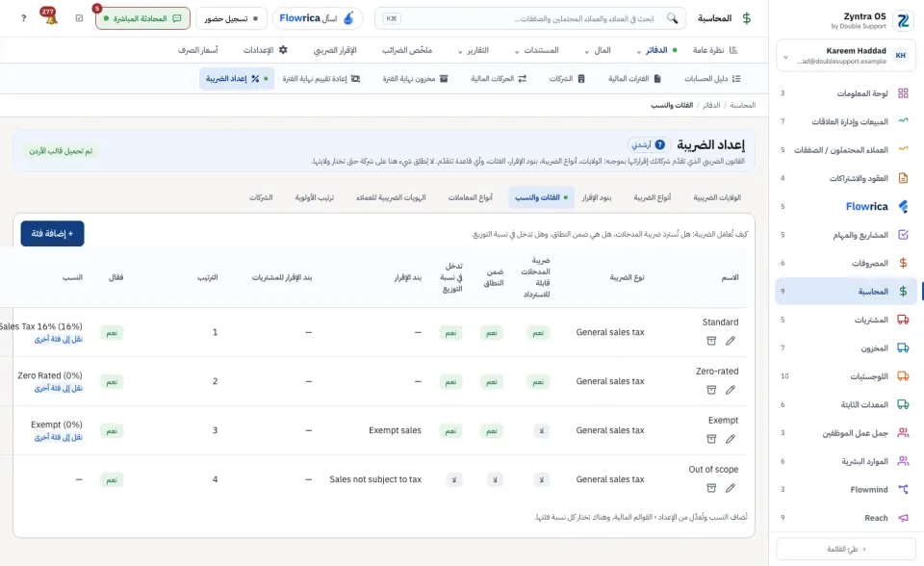Open المشتريات in sidebar
This screenshot has width=924, height=566.
pyautogui.click(x=846, y=320)
